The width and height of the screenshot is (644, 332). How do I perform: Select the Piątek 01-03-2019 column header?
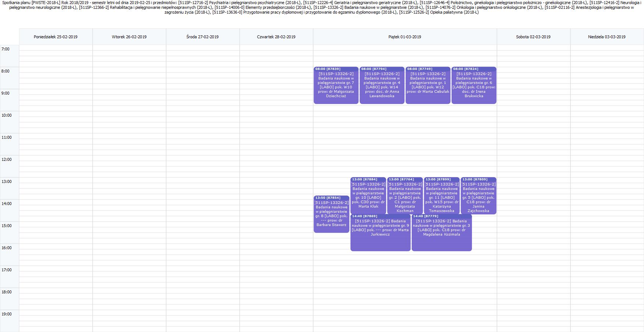405,37
